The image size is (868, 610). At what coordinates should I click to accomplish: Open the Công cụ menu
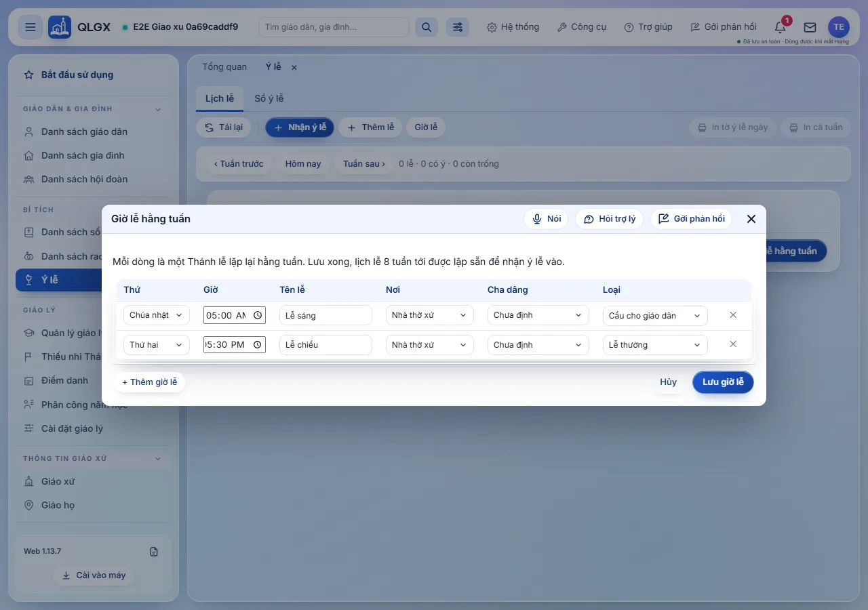[582, 27]
